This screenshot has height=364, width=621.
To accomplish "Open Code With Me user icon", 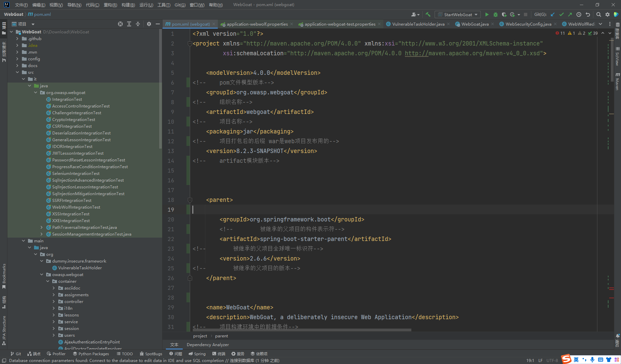I will 415,14.
